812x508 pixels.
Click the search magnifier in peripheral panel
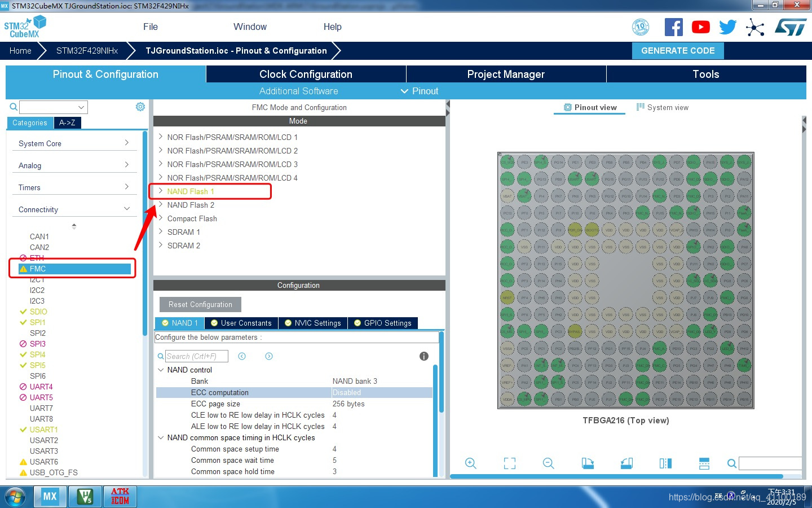14,107
